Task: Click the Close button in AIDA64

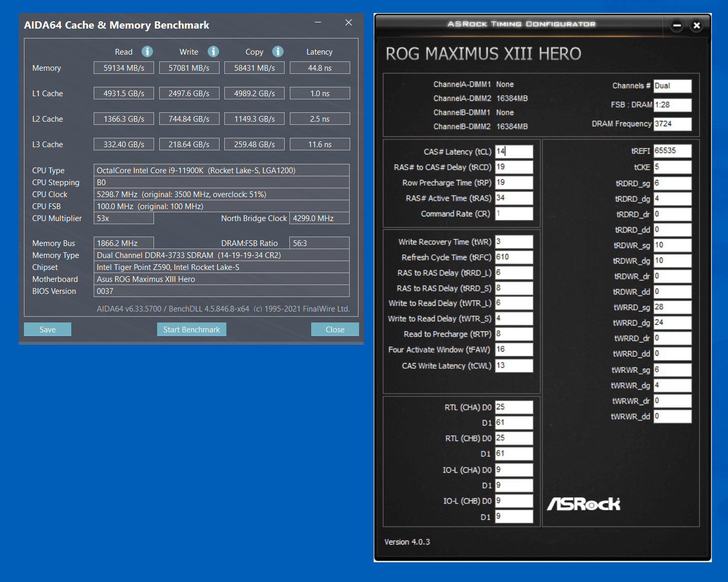Action: [x=335, y=329]
